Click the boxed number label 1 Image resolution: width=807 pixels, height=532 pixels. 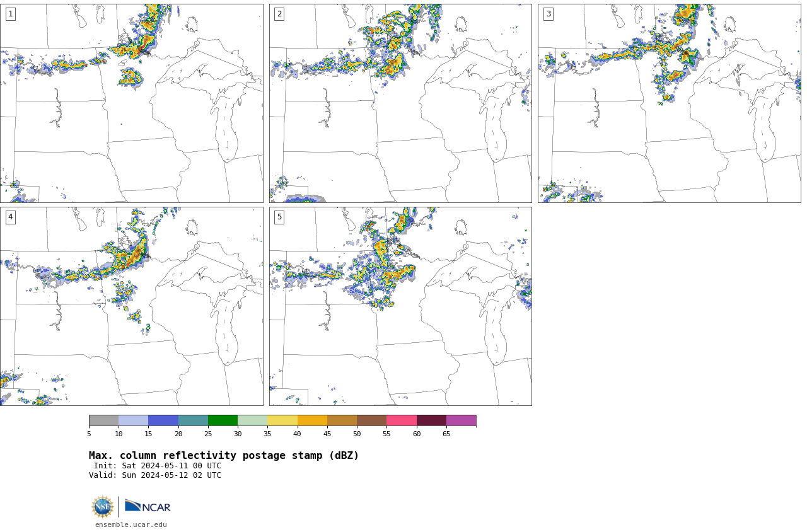coord(10,14)
